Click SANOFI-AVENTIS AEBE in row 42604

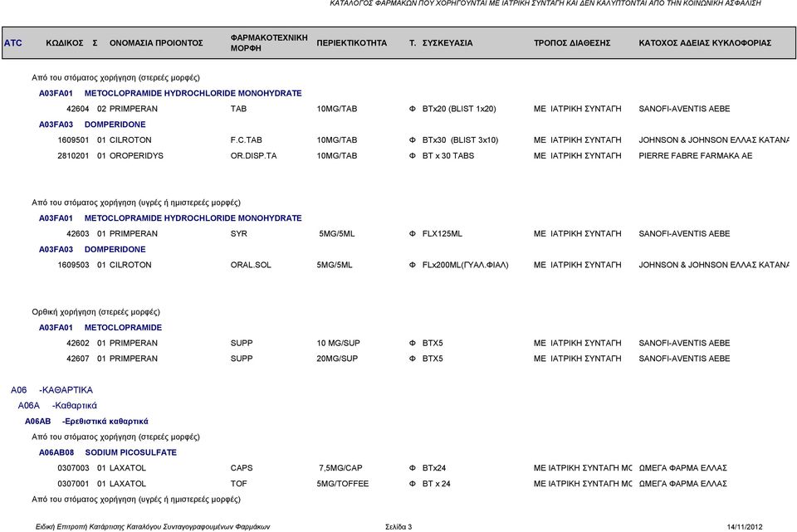pyautogui.click(x=684, y=109)
